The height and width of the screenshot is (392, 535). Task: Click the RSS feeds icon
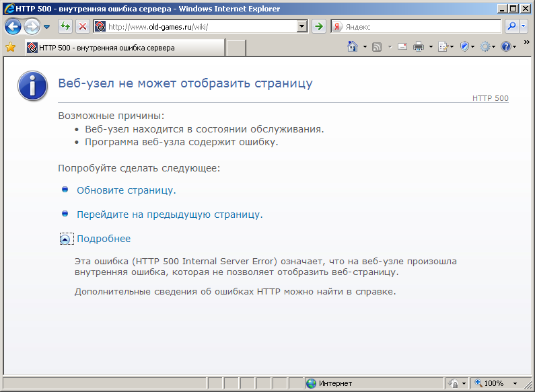coord(377,46)
